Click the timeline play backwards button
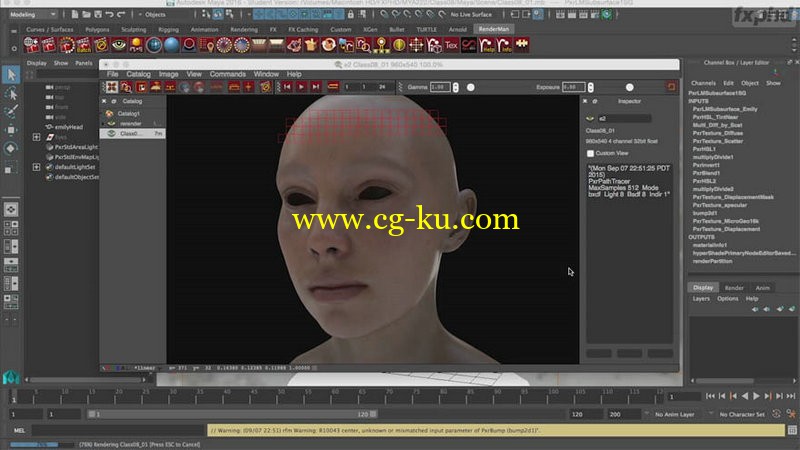 point(745,396)
